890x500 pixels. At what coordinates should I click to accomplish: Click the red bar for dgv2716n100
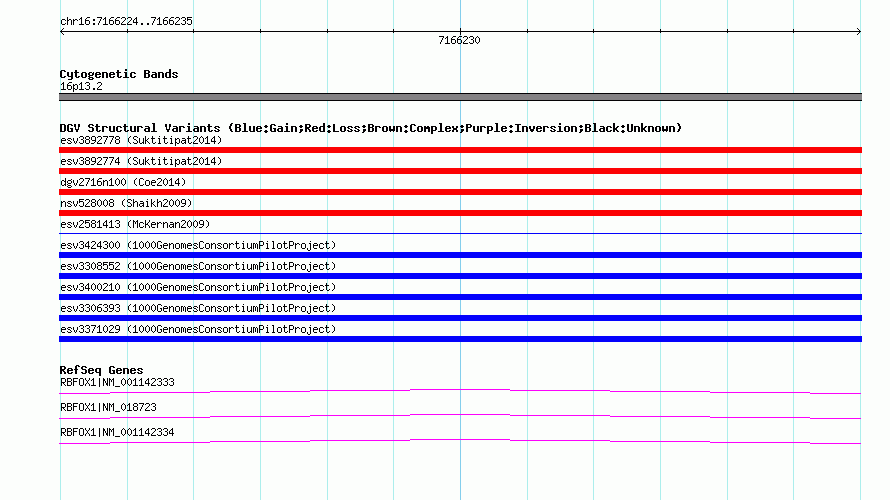[x=460, y=192]
